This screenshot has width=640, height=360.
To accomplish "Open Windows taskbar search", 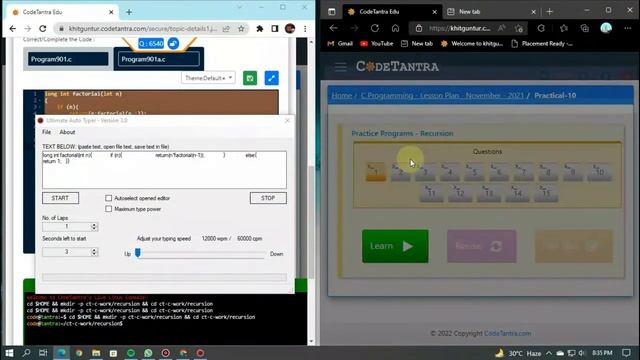I will pos(27,353).
